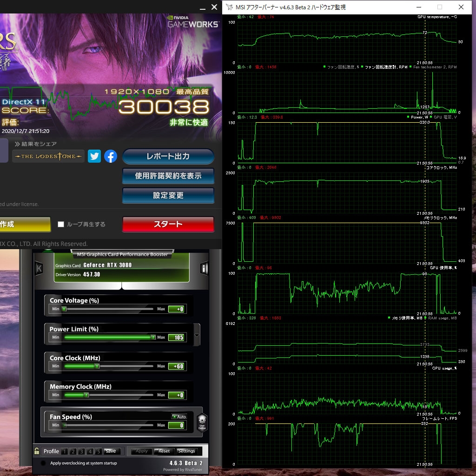
Task: Open 設定変更 settings change button
Action: [168, 195]
